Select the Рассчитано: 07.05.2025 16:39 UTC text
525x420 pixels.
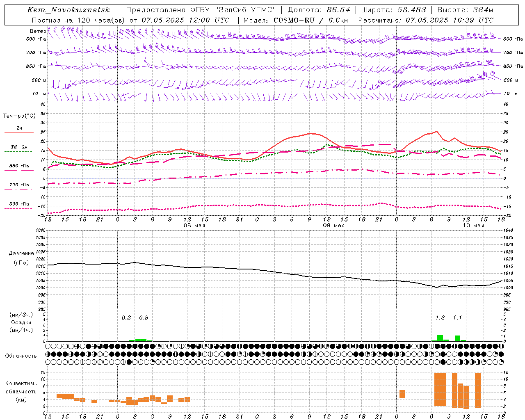click(426, 20)
